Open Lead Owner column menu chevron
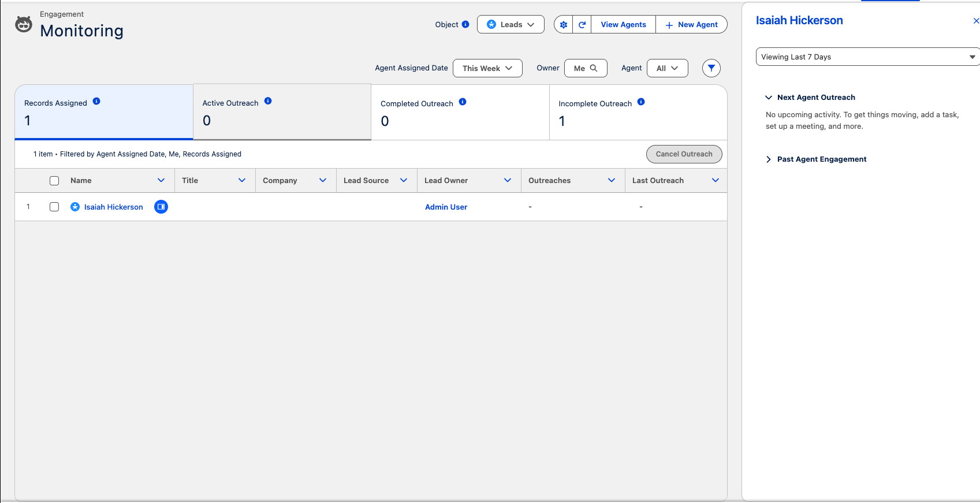This screenshot has height=503, width=980. (508, 181)
